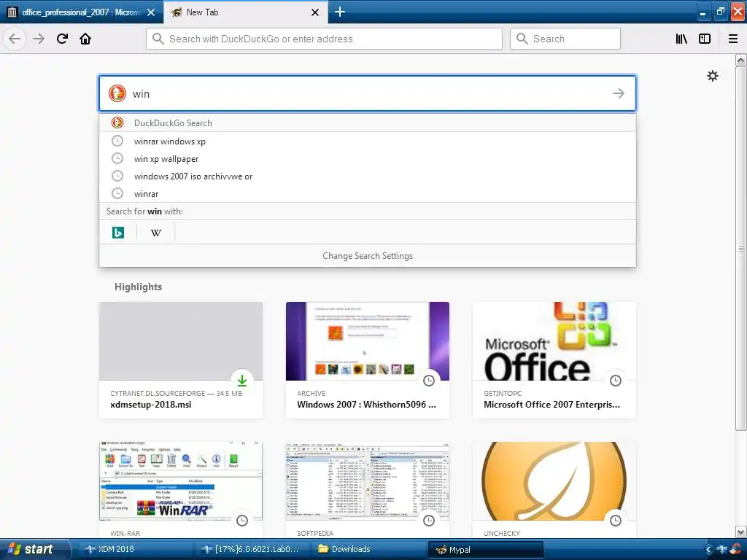Open the Library bookmarks icon
This screenshot has height=560, width=747.
(x=681, y=39)
